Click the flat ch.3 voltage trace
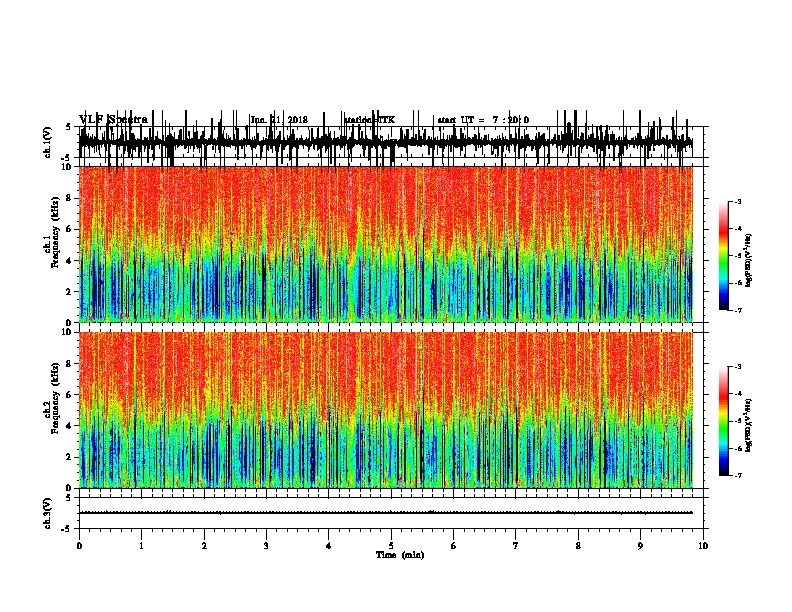 386,513
